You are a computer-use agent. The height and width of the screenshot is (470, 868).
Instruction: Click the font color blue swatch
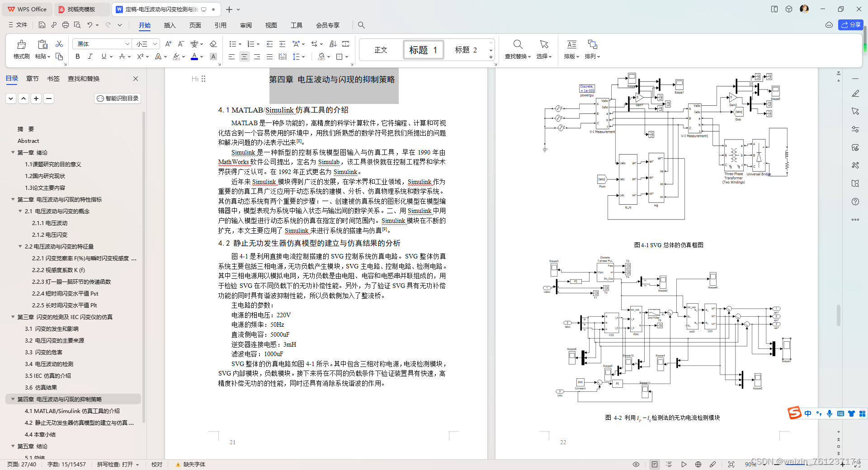pos(194,56)
